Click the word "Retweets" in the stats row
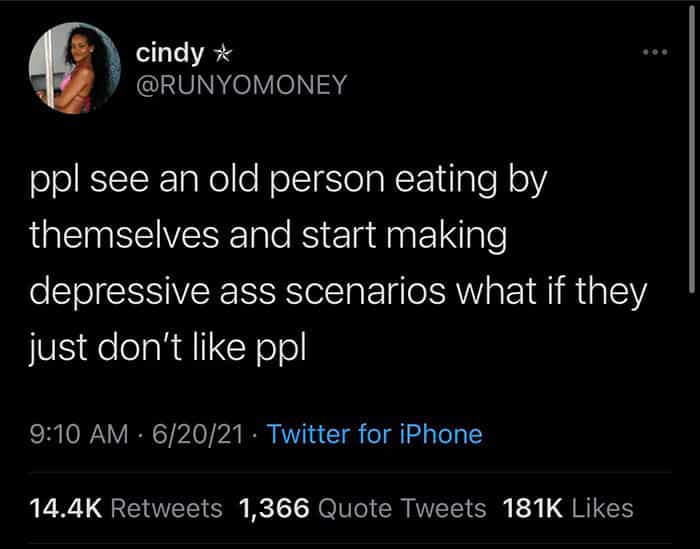Image resolution: width=700 pixels, height=549 pixels. [x=165, y=508]
